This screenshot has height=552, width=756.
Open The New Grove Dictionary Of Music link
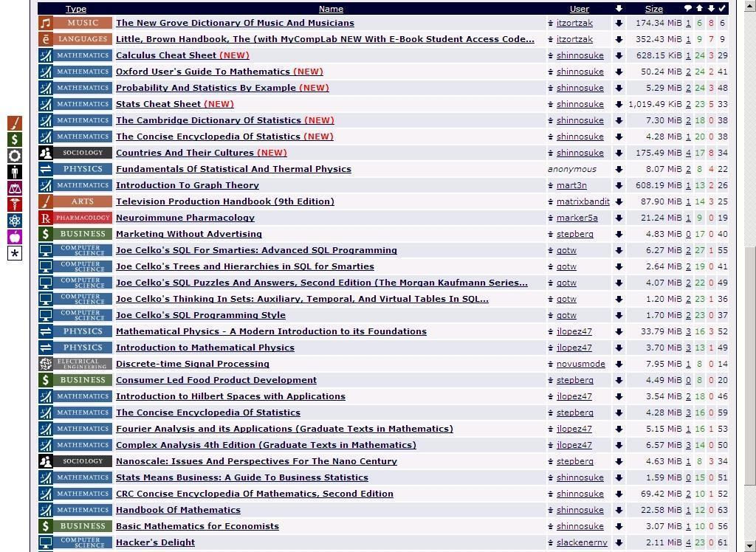click(x=235, y=23)
